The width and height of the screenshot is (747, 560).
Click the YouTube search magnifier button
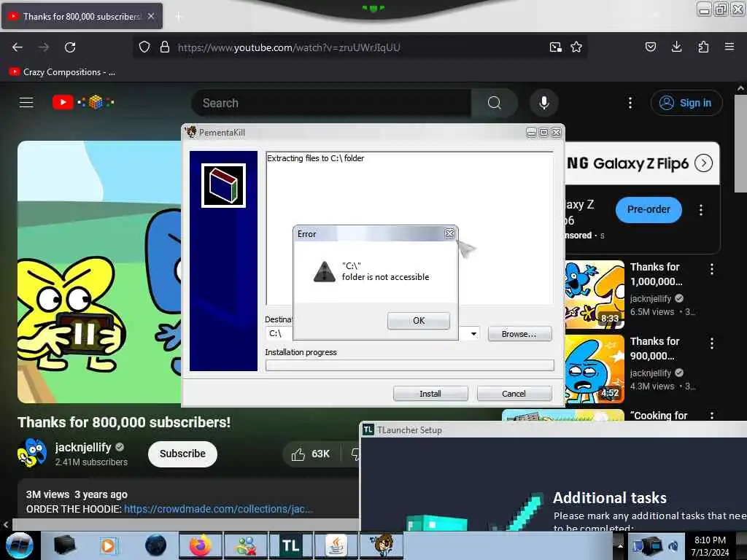[495, 103]
